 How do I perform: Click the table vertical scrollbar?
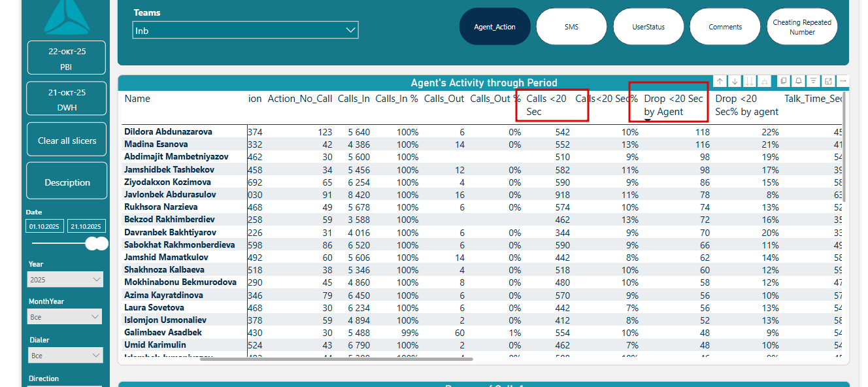[844, 147]
